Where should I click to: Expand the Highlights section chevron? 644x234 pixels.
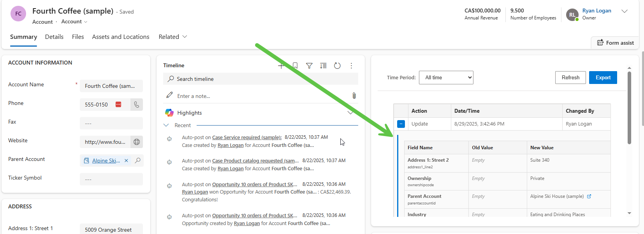click(350, 113)
